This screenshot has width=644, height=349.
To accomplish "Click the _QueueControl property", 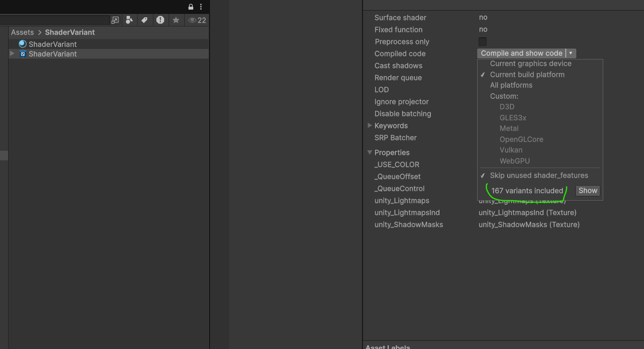I will click(399, 189).
